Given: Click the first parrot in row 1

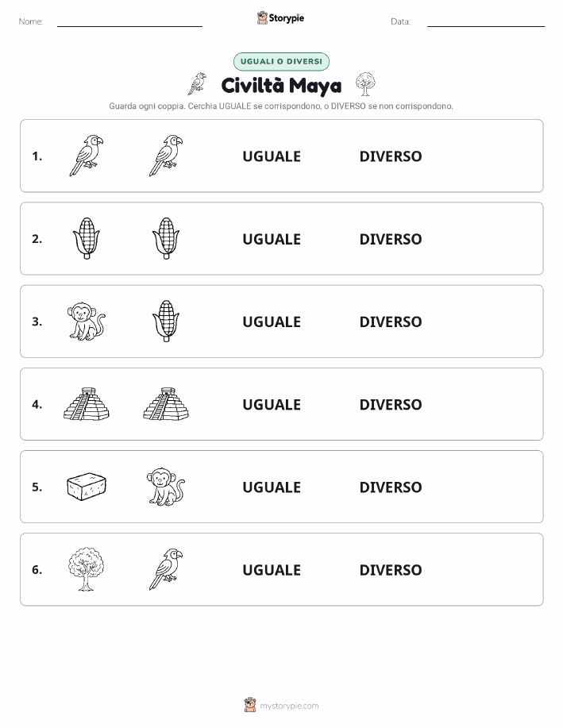Looking at the screenshot, I should (87, 156).
